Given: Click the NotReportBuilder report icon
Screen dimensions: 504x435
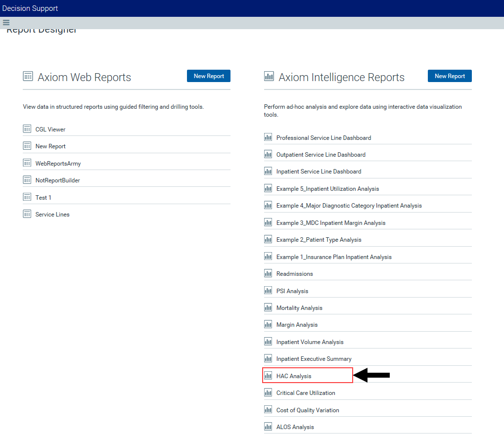Looking at the screenshot, I should pyautogui.click(x=27, y=180).
